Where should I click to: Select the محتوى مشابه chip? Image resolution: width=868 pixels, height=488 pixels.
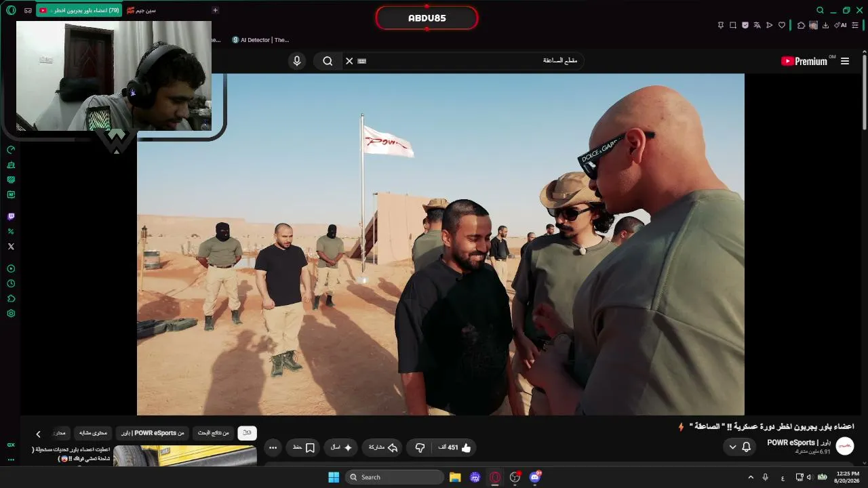tap(93, 433)
